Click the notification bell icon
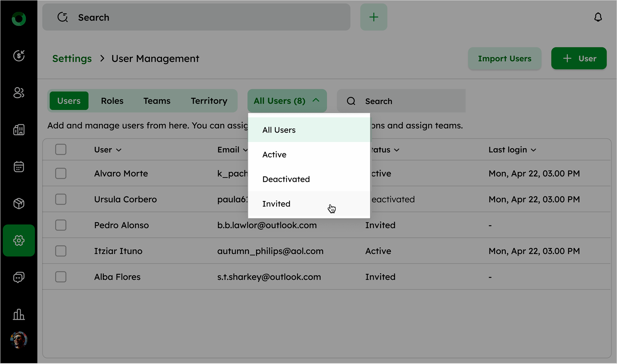The height and width of the screenshot is (364, 617). click(598, 17)
